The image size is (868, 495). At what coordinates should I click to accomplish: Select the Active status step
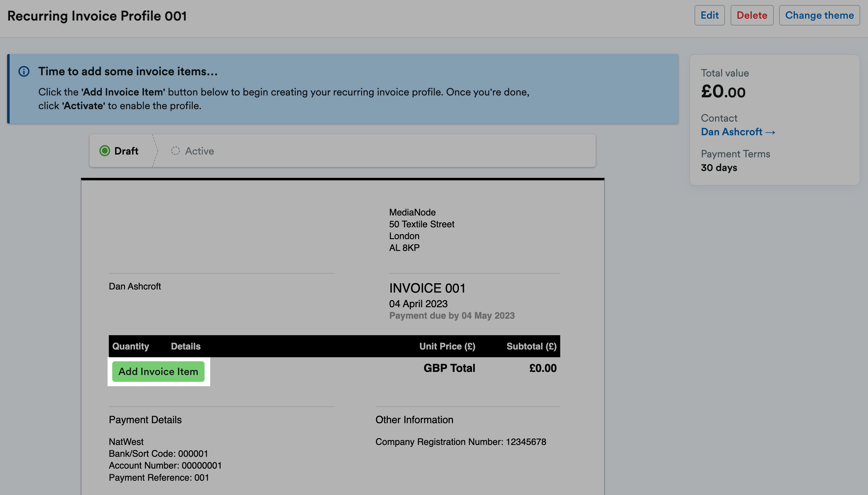tap(199, 151)
